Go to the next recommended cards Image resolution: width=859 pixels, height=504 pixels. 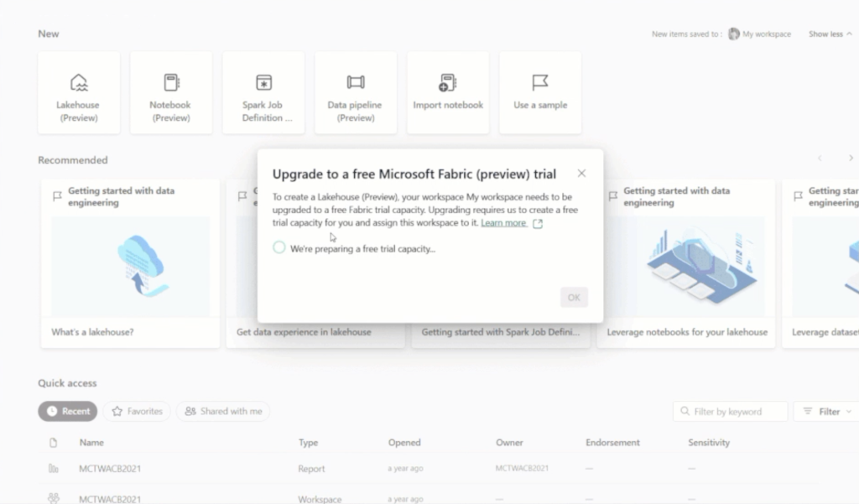coord(851,158)
